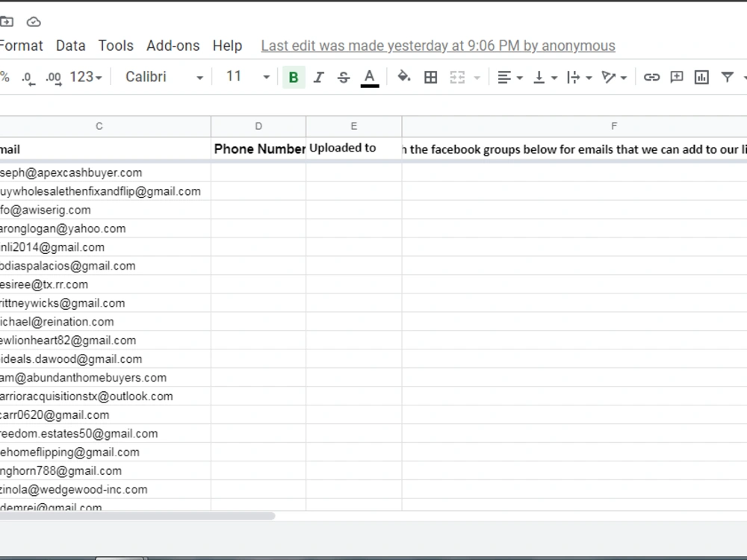
Task: Click the facebook groups header cell
Action: pyautogui.click(x=574, y=149)
